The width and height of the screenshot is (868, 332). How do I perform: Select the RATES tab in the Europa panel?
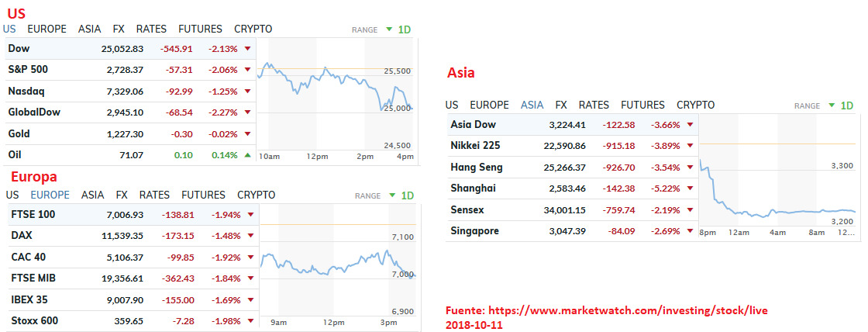point(155,195)
